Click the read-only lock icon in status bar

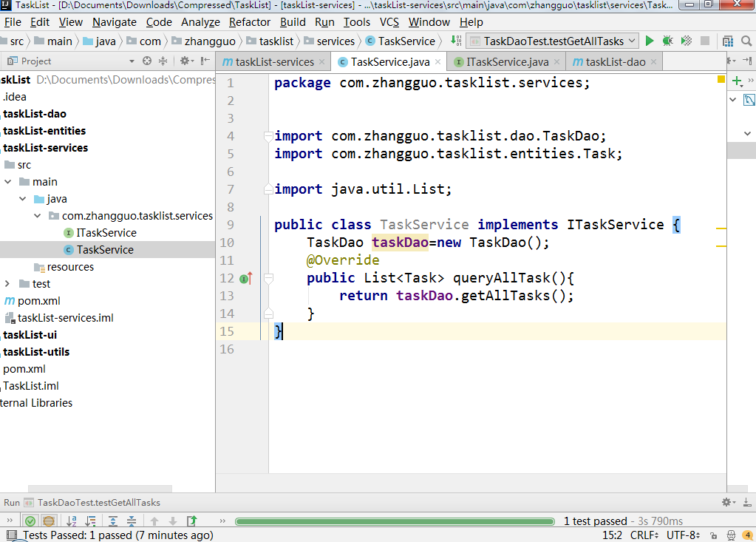[x=713, y=535]
